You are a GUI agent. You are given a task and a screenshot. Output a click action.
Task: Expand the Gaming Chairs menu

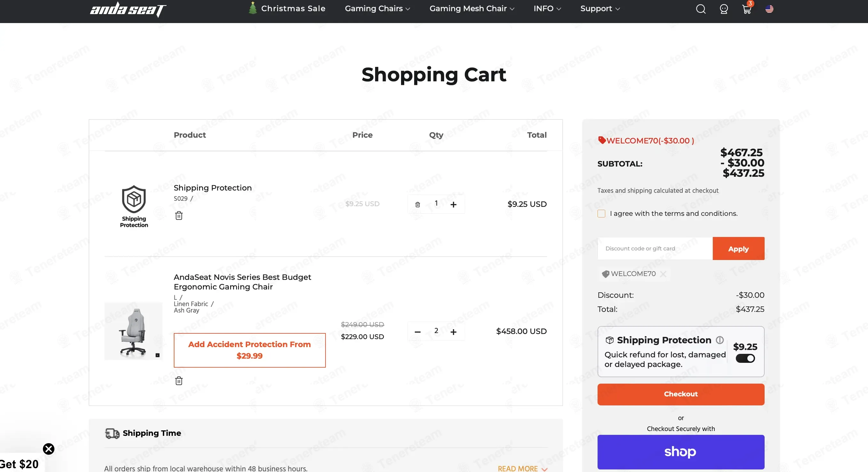[x=377, y=8]
